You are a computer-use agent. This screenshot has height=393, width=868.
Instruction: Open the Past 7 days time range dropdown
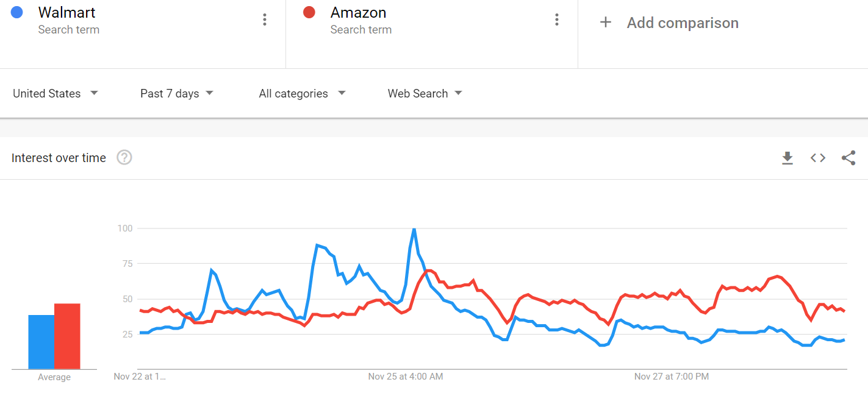click(x=177, y=93)
